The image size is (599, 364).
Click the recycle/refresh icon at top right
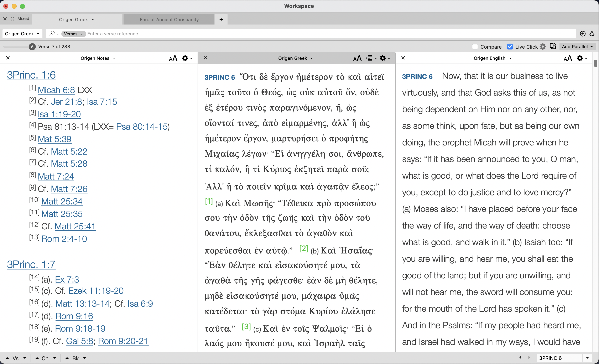(x=592, y=34)
